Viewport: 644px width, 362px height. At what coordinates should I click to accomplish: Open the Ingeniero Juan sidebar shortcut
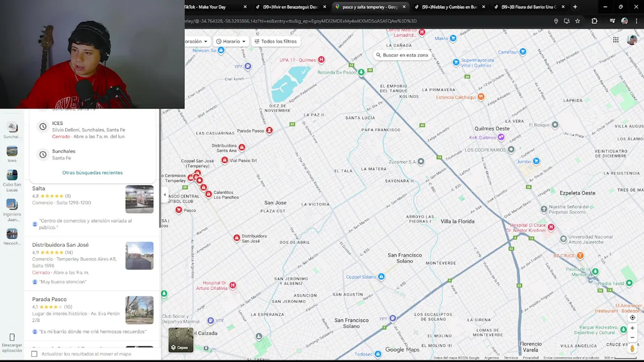click(x=12, y=210)
